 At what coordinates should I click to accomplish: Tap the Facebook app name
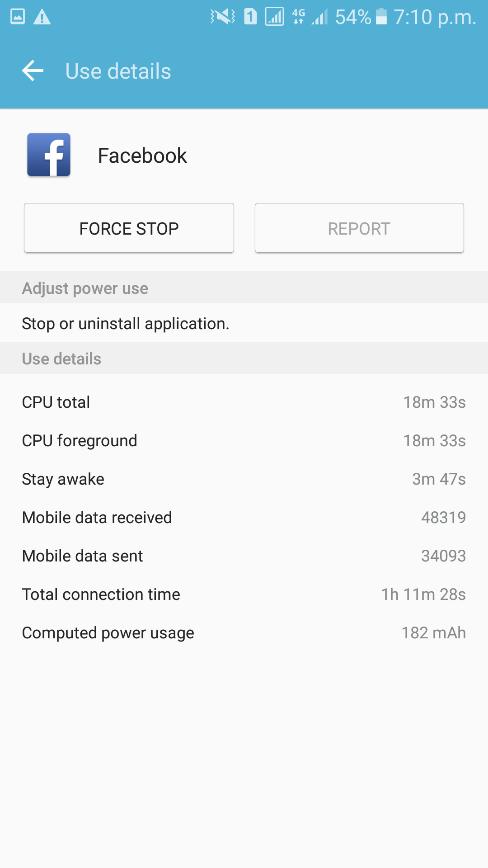point(142,156)
